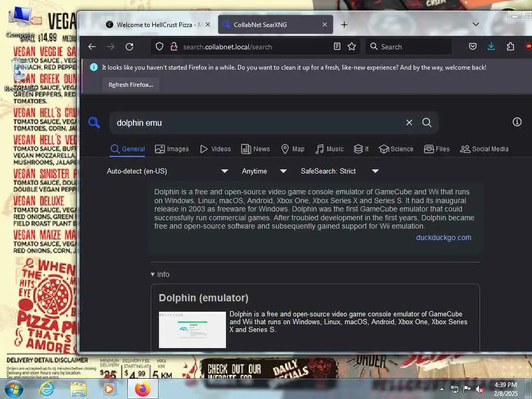
Task: Open the Windows Start button
Action: (14, 389)
